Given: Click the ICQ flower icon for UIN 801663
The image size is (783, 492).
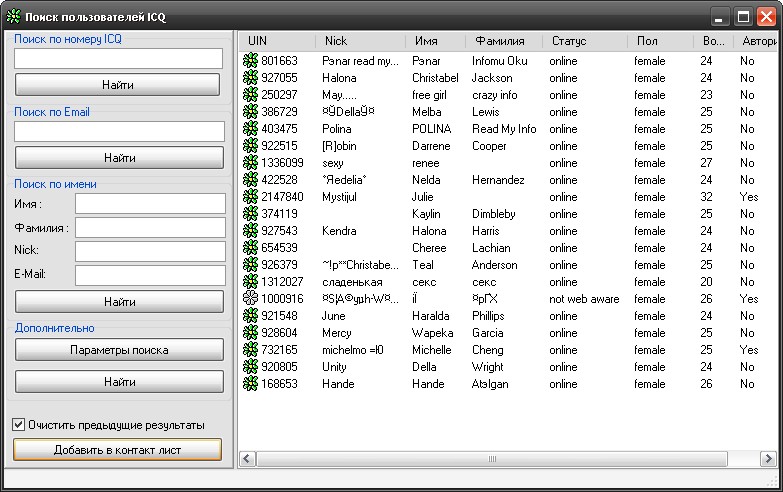Looking at the screenshot, I should pyautogui.click(x=250, y=60).
